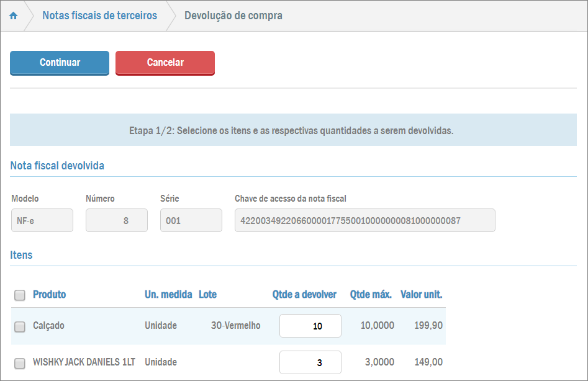Click the Modelo NF-e field
588x381 pixels.
42,220
